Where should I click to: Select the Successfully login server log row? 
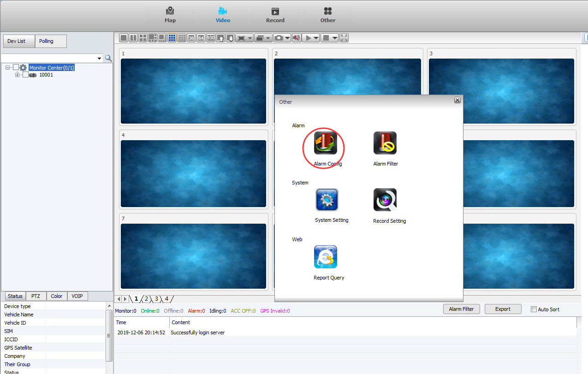345,332
